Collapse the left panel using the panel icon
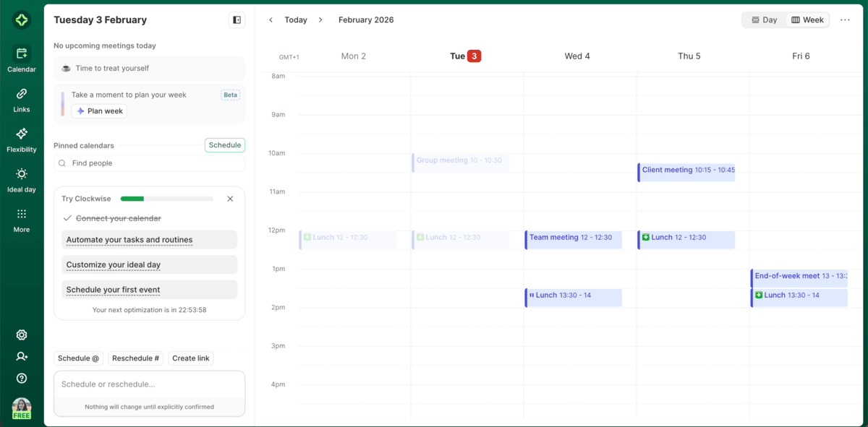868x427 pixels. pos(236,20)
